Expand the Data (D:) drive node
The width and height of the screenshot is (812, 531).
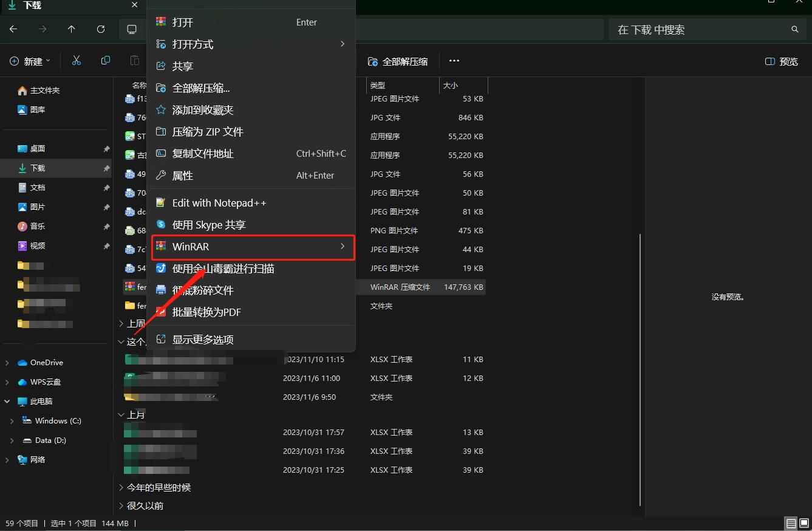point(12,440)
